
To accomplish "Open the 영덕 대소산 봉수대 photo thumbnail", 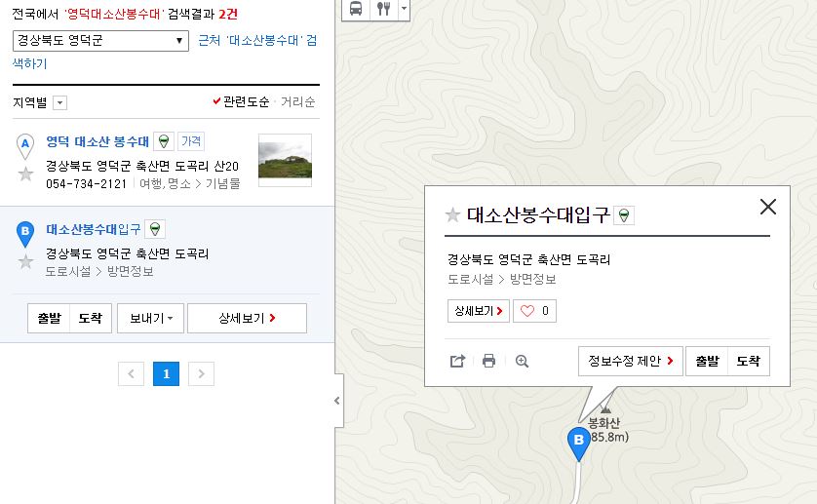I will (285, 160).
